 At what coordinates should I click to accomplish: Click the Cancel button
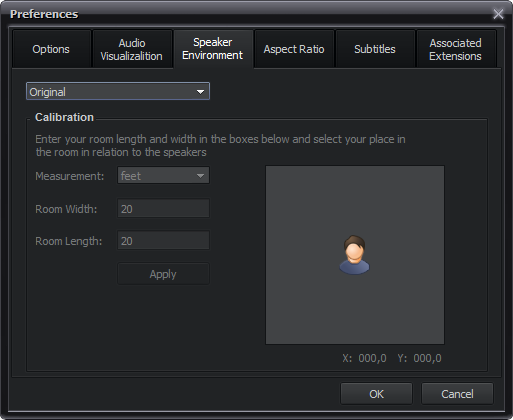(x=457, y=394)
